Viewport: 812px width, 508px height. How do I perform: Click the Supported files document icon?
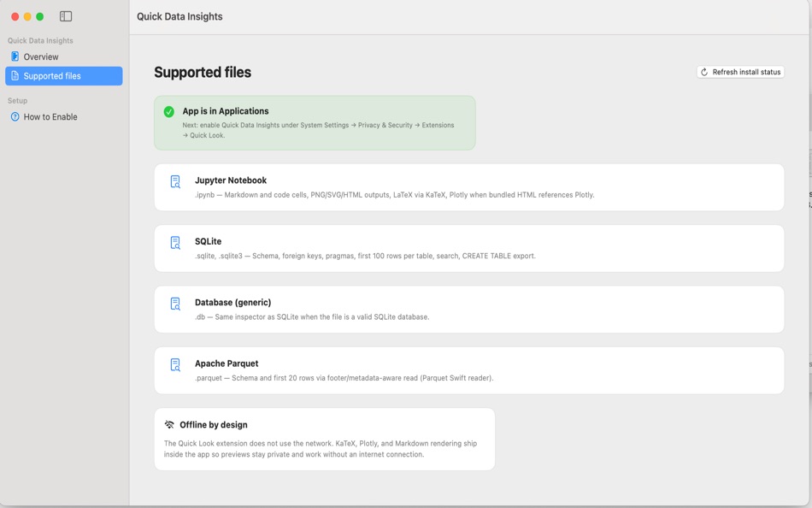point(15,75)
